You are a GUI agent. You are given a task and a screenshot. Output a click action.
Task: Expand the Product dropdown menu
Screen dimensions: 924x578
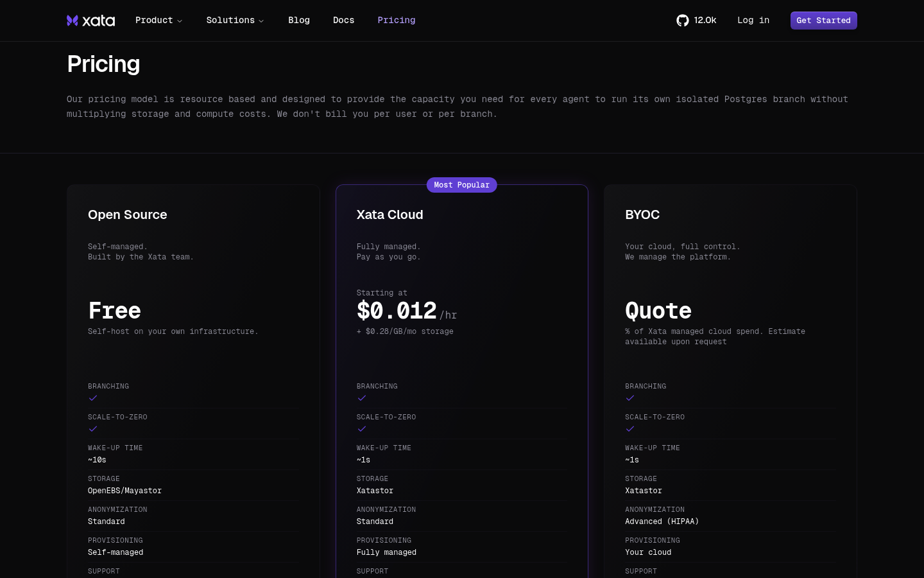tap(158, 21)
